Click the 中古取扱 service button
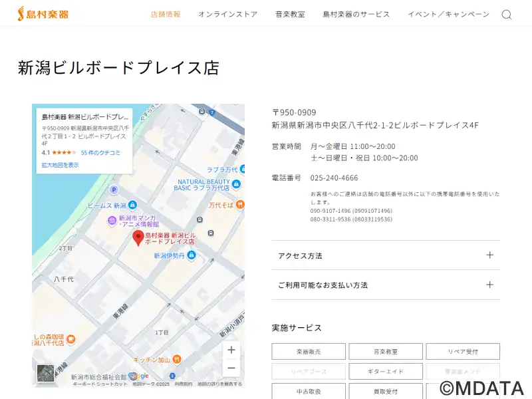This screenshot has height=399, width=532. tap(309, 391)
